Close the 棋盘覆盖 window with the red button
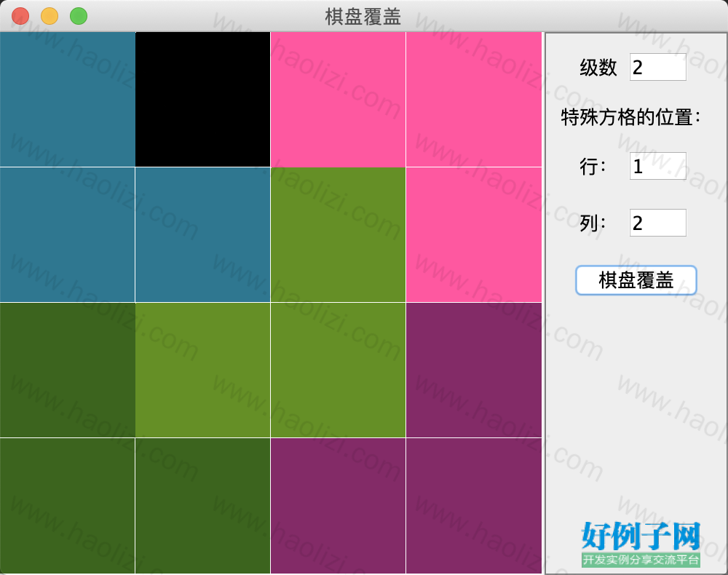This screenshot has height=575, width=728. coord(20,16)
